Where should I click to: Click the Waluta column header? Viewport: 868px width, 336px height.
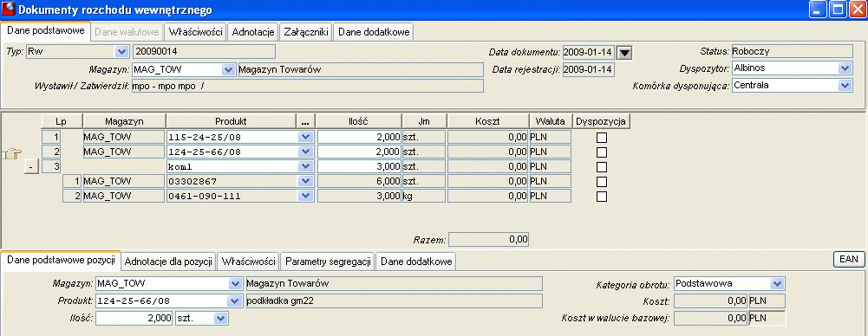(x=551, y=121)
